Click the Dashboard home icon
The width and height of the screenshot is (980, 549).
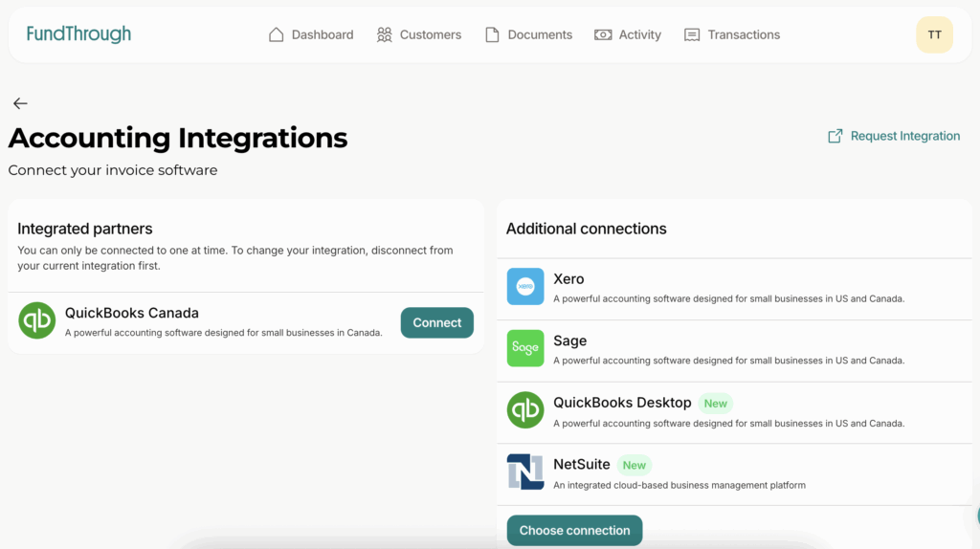coord(277,35)
